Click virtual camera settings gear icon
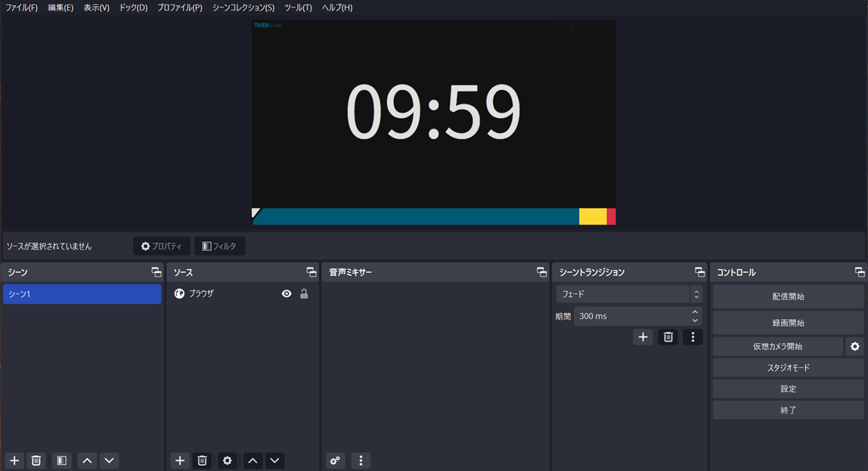 tap(854, 346)
